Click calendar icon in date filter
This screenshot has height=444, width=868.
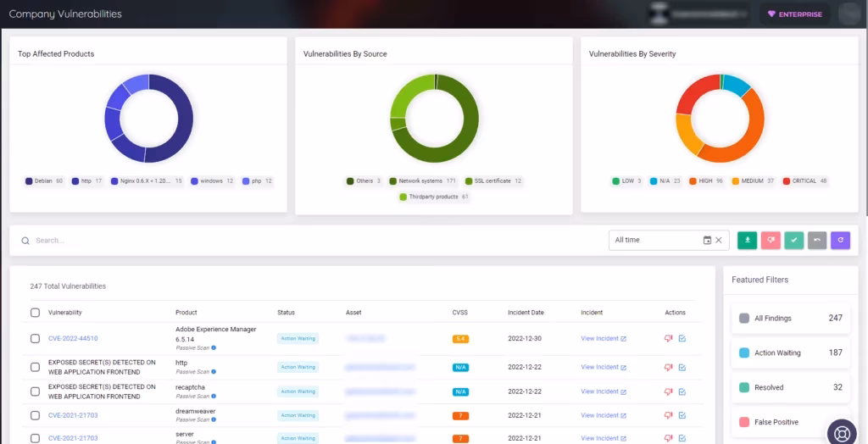[707, 241]
